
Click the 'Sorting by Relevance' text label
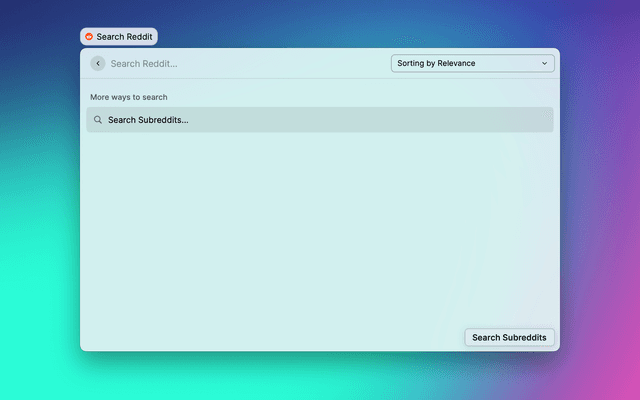tap(436, 63)
